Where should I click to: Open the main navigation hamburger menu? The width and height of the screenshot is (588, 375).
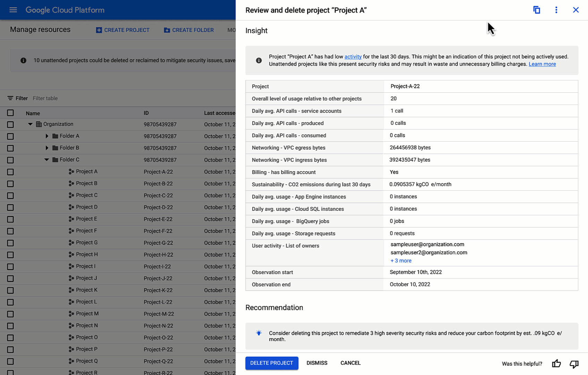click(x=13, y=10)
